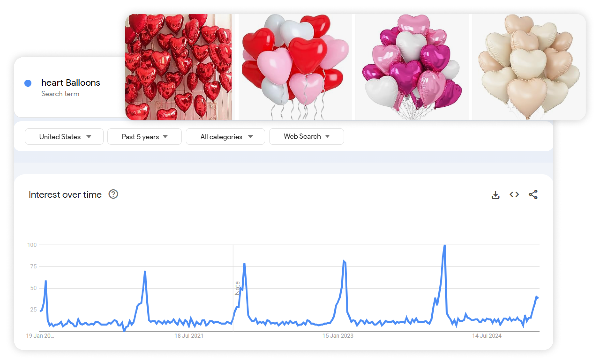Open the All categories dropdown
Image resolution: width=600 pixels, height=364 pixels.
pyautogui.click(x=225, y=137)
